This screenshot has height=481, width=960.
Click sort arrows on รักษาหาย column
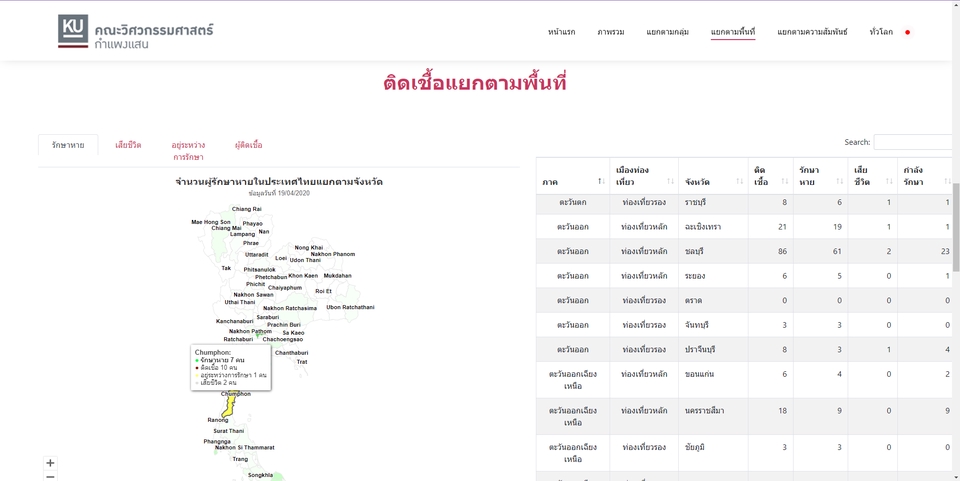(839, 182)
